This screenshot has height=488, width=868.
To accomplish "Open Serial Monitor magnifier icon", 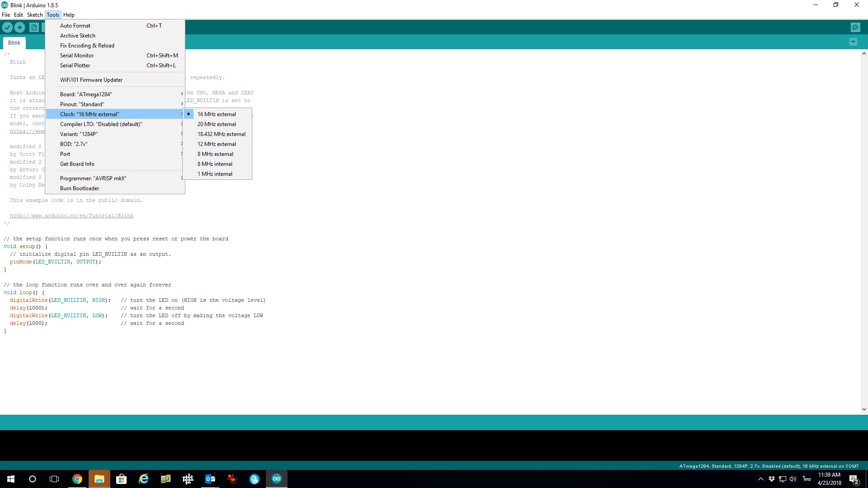I will (855, 28).
